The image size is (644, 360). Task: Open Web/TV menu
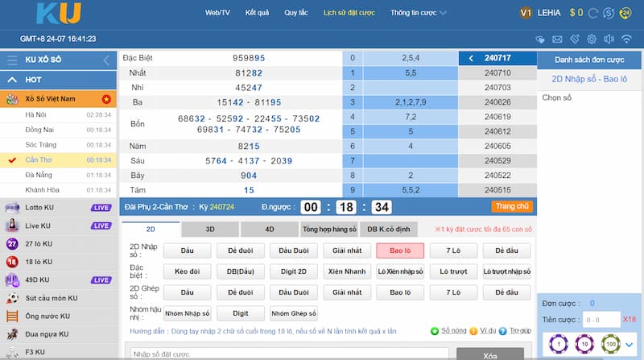coord(217,13)
